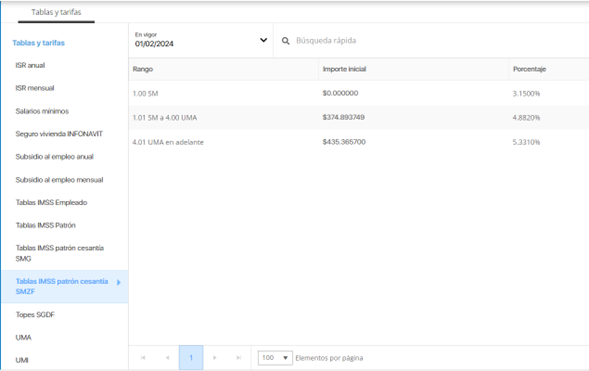589x371 pixels.
Task: Open Seguro vivienda INFONAVIT table
Action: [59, 134]
